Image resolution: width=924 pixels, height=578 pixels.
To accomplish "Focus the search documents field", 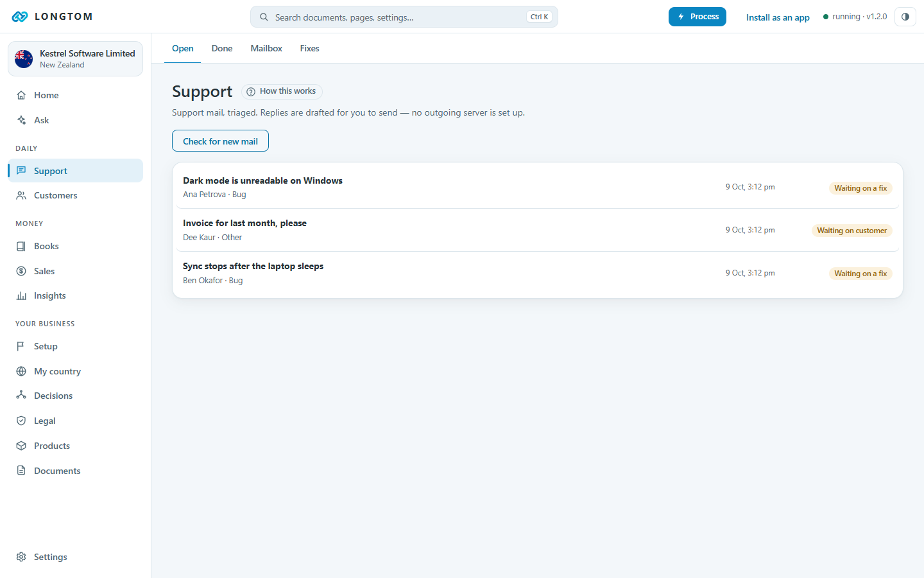I will (x=404, y=17).
